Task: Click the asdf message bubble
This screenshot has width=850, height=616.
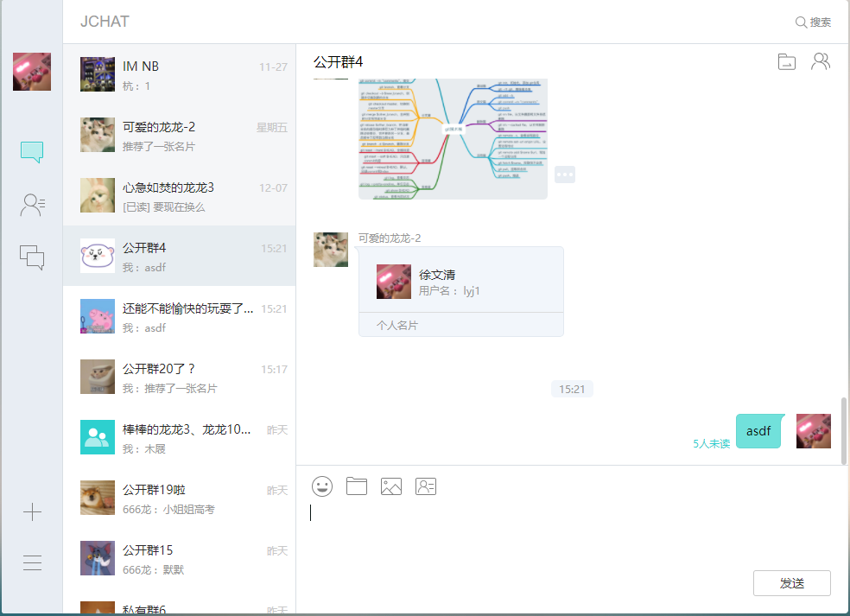Action: 758,431
